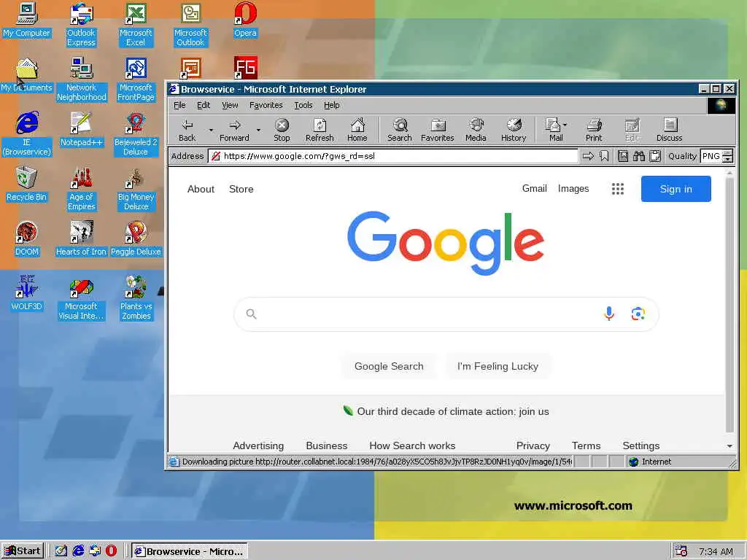Expand the Forward button history dropdown arrow
The image size is (747, 560).
coord(258,130)
